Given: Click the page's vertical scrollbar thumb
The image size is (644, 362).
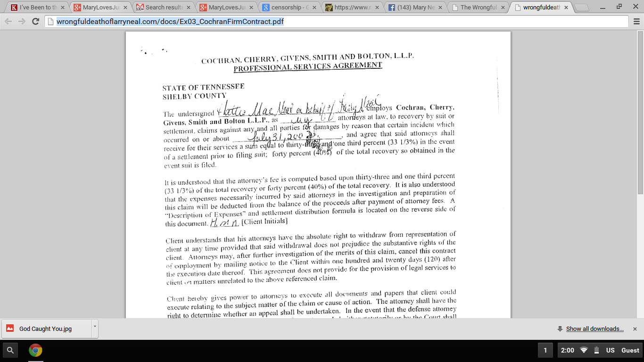Looking at the screenshot, I should [x=640, y=113].
